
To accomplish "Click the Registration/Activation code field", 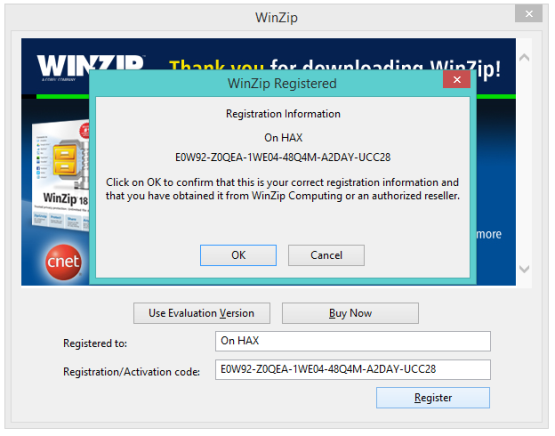I will point(353,369).
